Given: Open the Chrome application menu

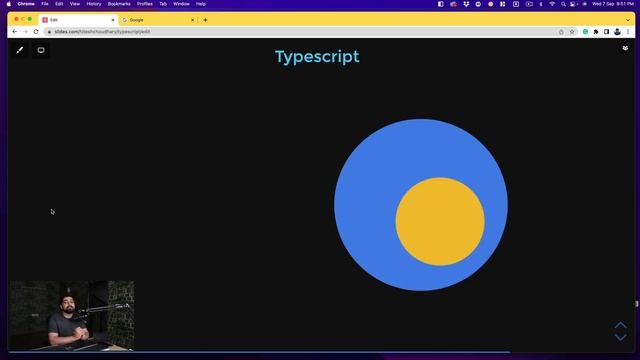Looking at the screenshot, I should (26, 4).
